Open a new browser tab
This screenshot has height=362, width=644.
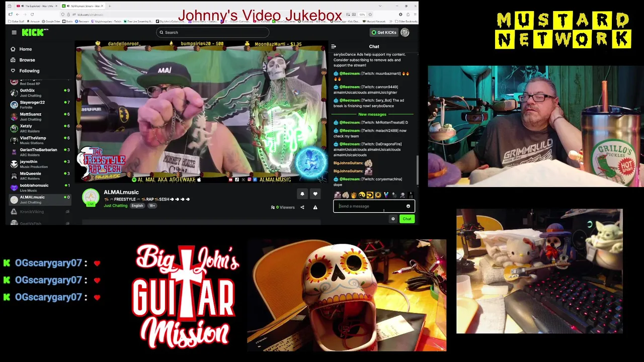[x=110, y=6]
